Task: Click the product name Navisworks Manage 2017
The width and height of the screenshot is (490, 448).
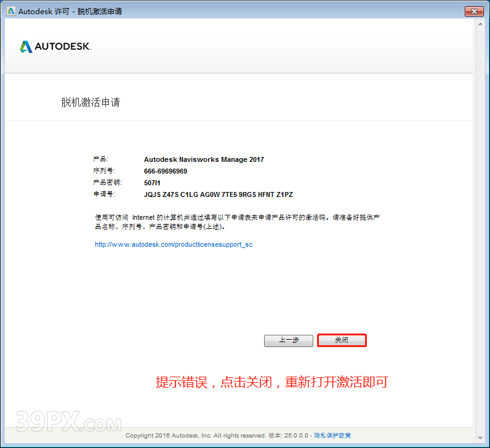Action: click(204, 159)
